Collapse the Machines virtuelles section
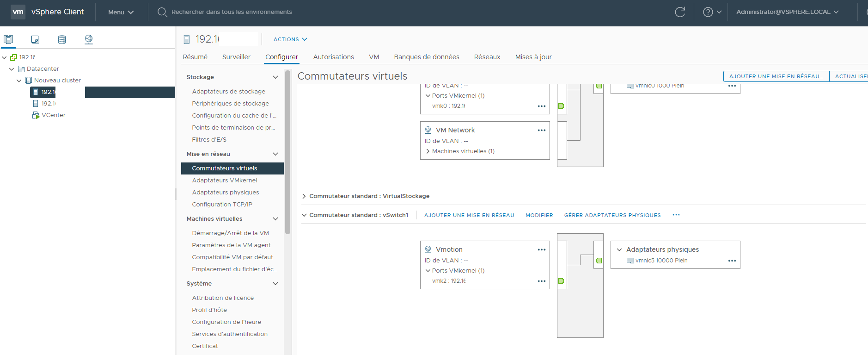This screenshot has height=355, width=868. click(275, 219)
